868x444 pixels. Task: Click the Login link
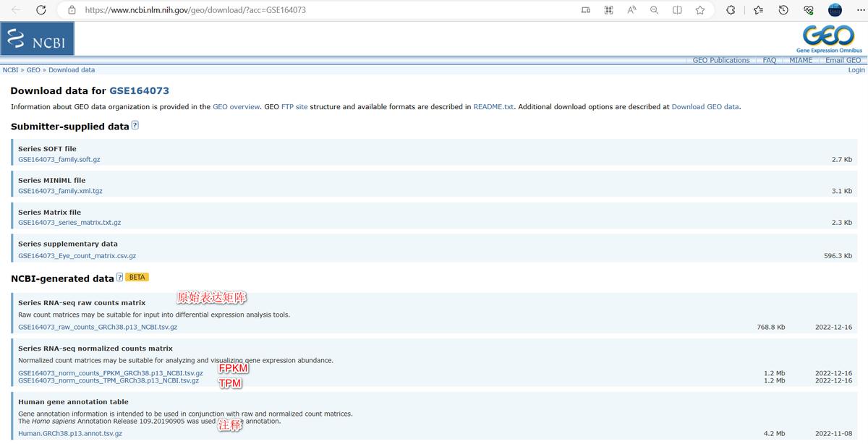pyautogui.click(x=856, y=70)
